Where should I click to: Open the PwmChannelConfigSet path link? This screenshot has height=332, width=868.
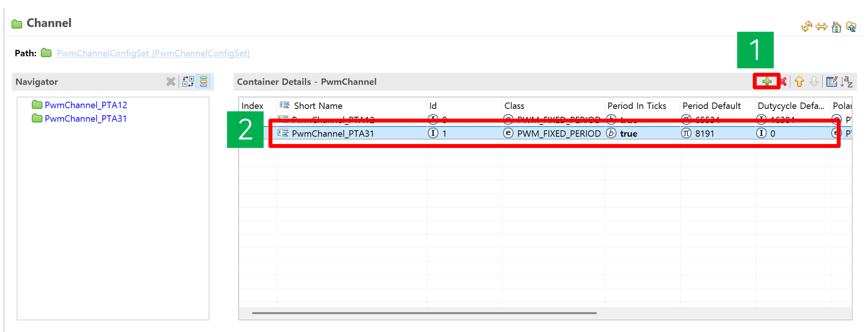[153, 53]
